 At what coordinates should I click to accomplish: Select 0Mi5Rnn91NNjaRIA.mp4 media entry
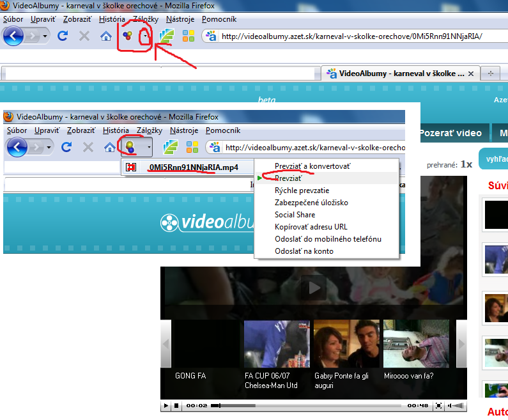[187, 167]
